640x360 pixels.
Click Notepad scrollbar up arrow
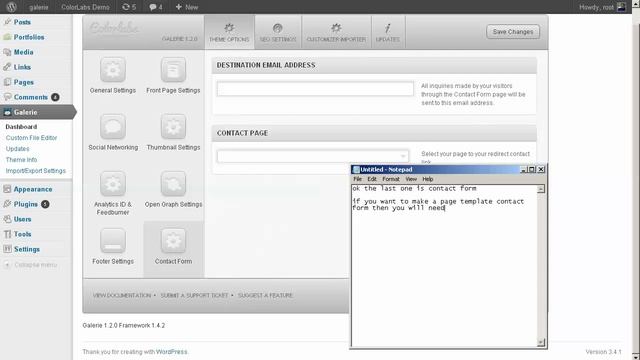pyautogui.click(x=541, y=189)
